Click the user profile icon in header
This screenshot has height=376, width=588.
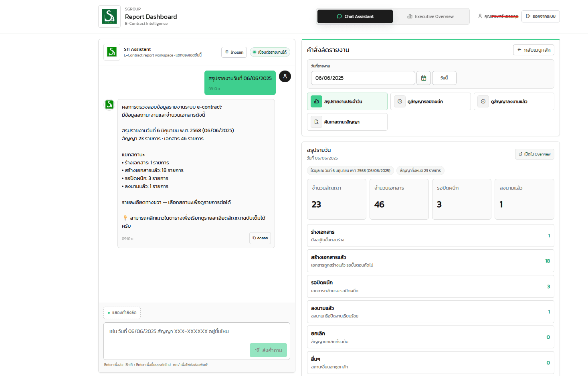pos(480,16)
